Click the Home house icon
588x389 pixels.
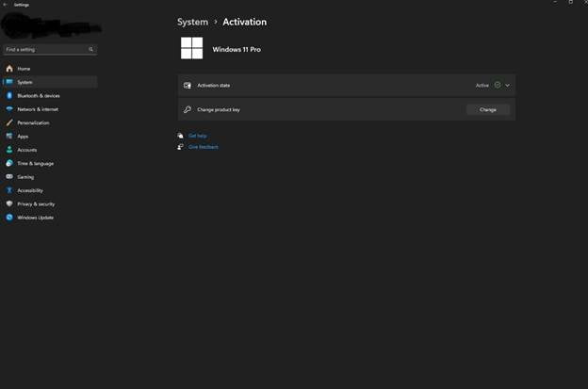[9, 68]
